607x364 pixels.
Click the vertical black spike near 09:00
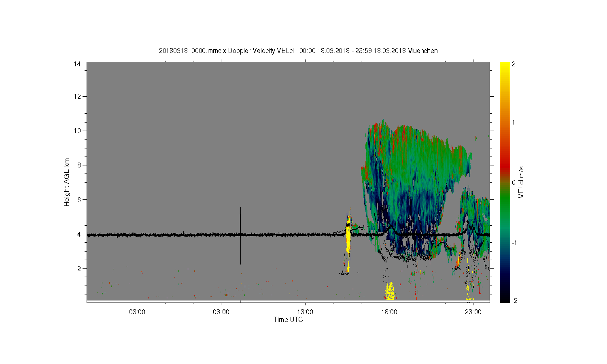click(x=240, y=235)
